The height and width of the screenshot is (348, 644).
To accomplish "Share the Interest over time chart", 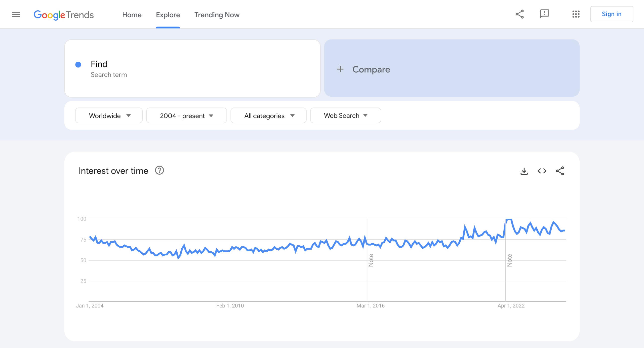I will [x=560, y=171].
